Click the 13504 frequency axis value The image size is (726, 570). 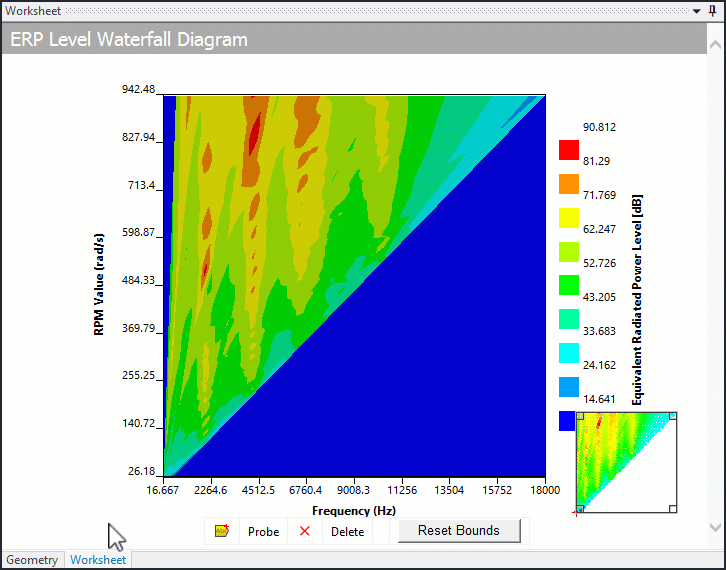point(450,490)
